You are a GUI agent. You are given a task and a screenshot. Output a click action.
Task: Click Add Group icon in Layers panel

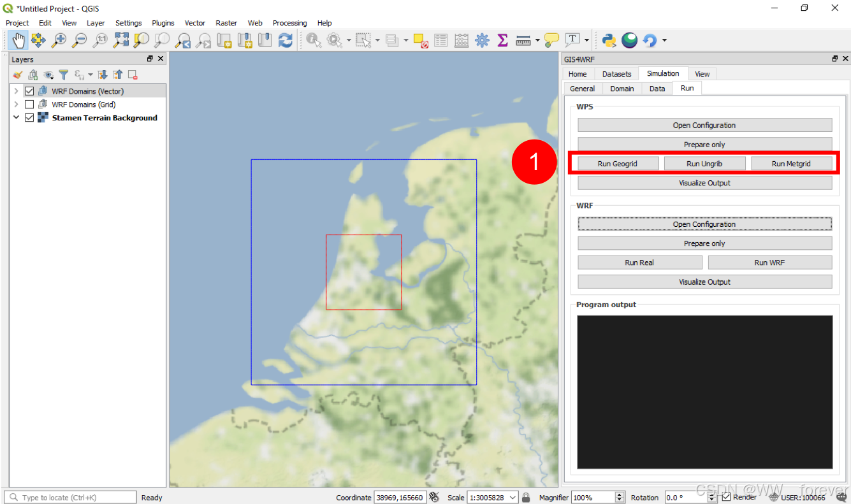[x=33, y=75]
